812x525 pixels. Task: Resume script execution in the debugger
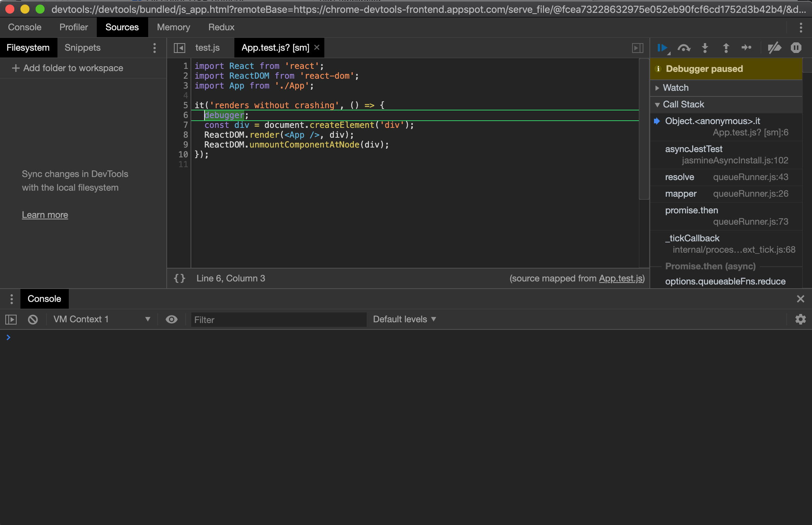click(x=662, y=48)
